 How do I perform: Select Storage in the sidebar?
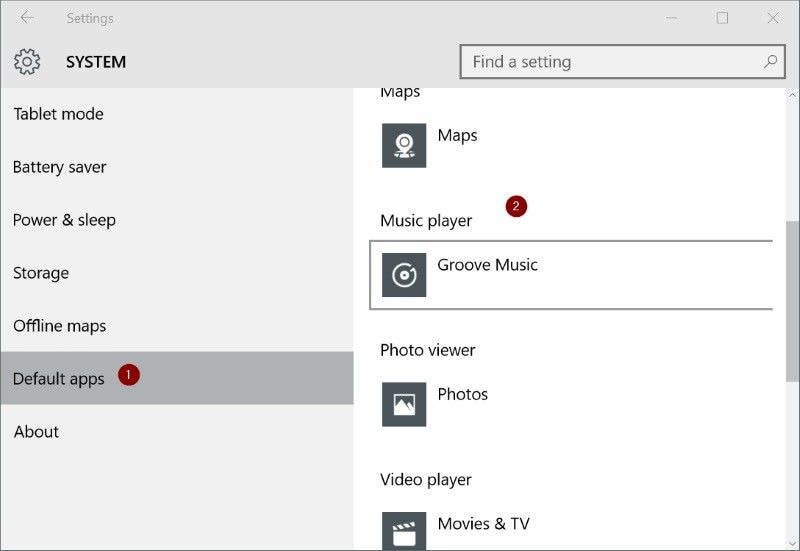tap(41, 273)
